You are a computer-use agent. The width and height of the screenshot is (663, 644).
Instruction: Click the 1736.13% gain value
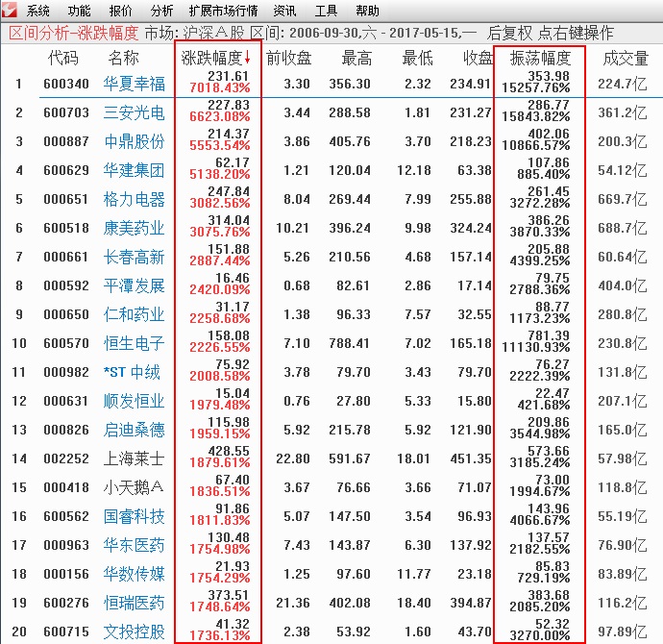(x=220, y=635)
